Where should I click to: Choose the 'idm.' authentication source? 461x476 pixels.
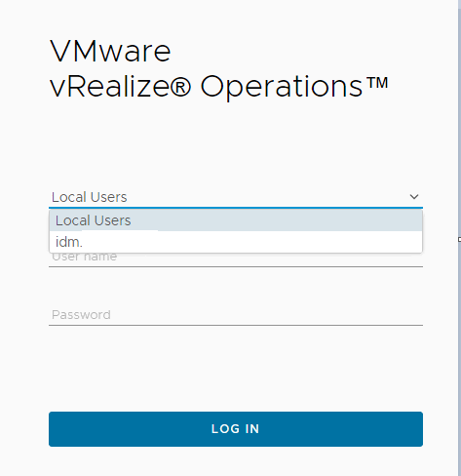[236, 242]
